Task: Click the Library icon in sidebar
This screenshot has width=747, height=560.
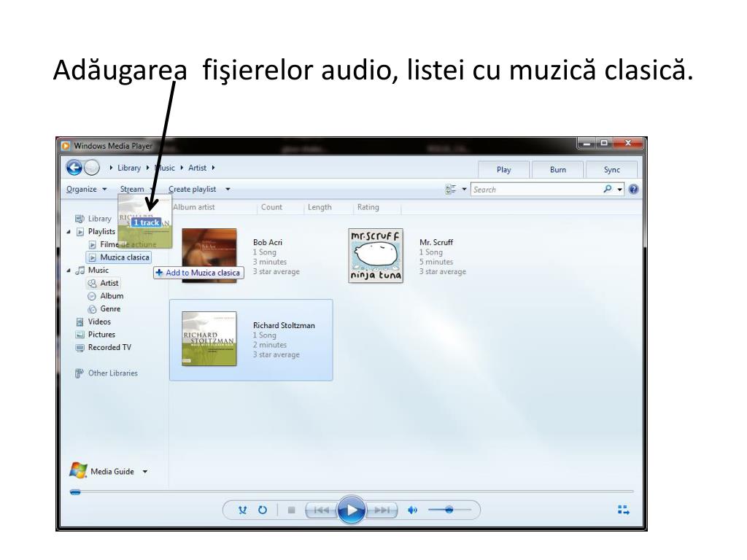Action: 80,219
